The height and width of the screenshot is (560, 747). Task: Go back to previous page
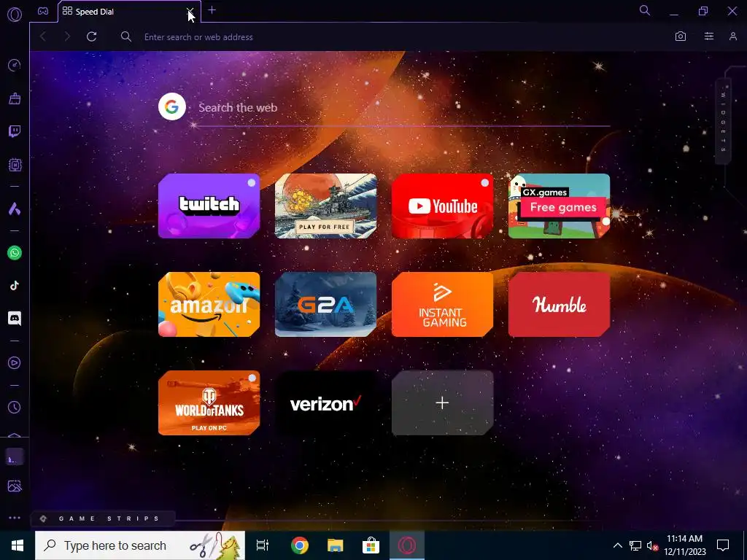pos(43,36)
